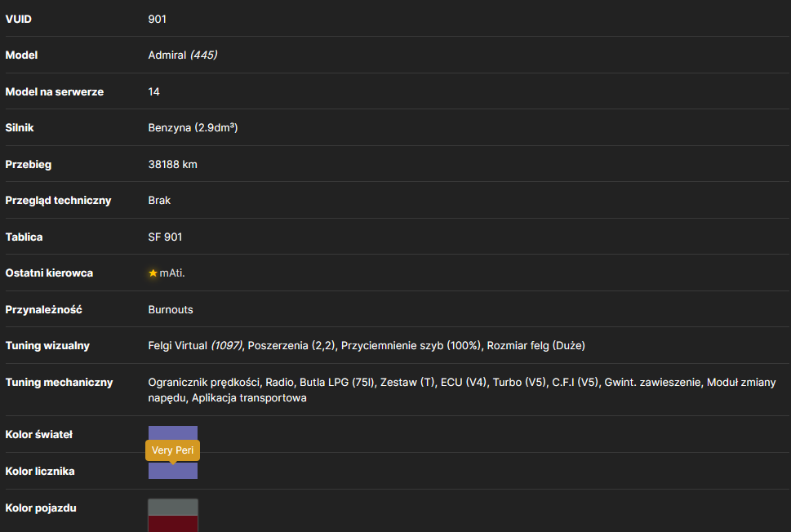The height and width of the screenshot is (532, 791).
Task: Click the Admiral (445) model value
Action: click(x=183, y=55)
